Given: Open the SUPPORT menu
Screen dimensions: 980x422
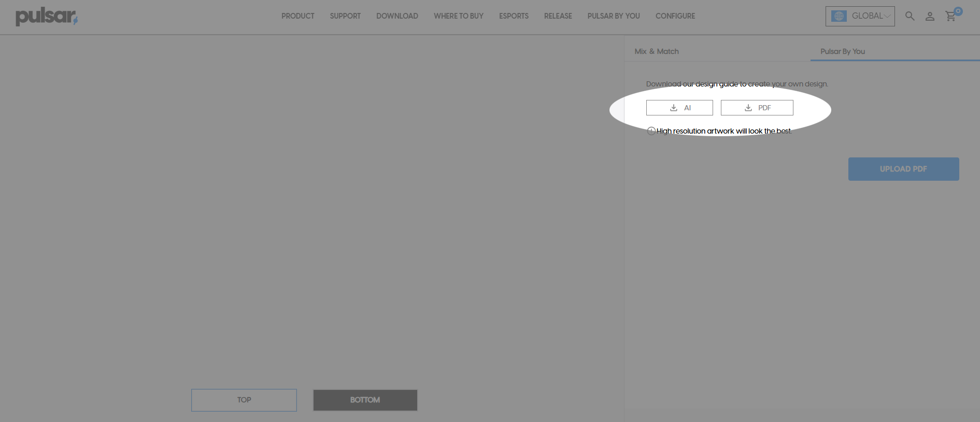Looking at the screenshot, I should tap(345, 16).
